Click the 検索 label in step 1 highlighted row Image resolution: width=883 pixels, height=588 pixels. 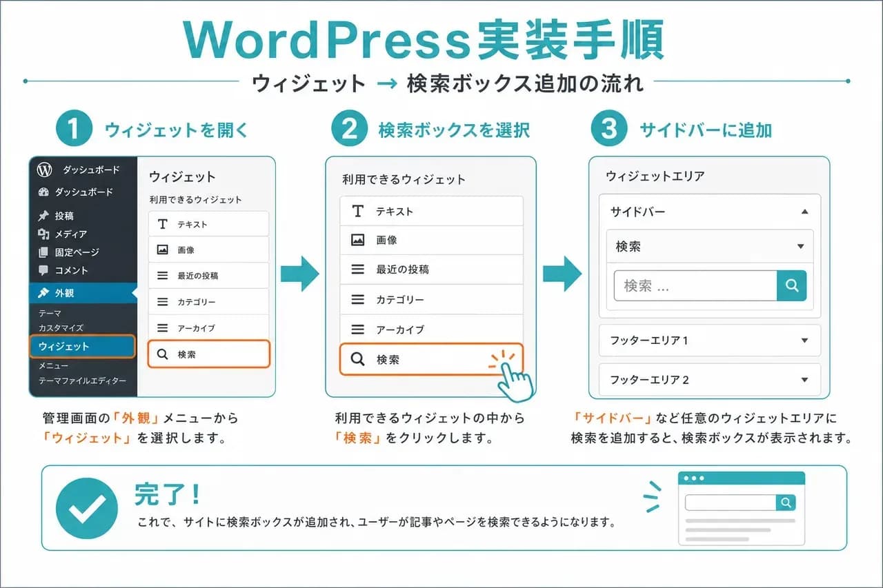pos(186,354)
